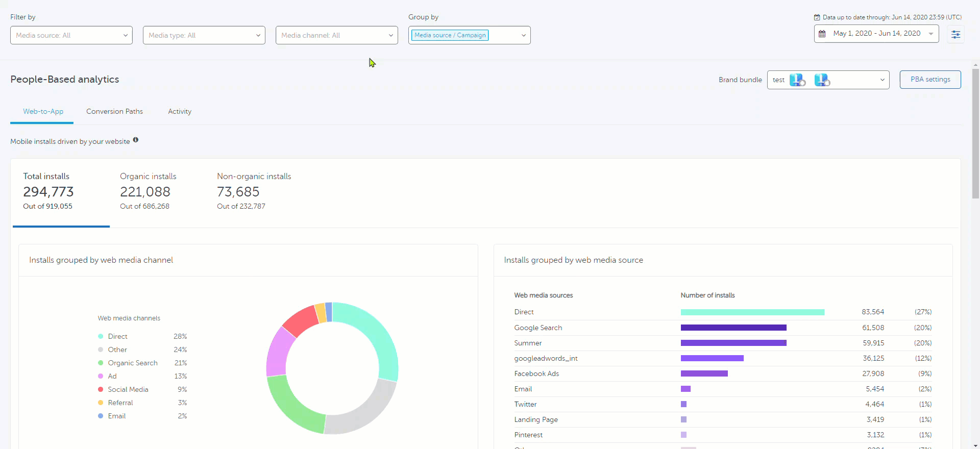The width and height of the screenshot is (980, 449).
Task: Select the Organic installs metric tab
Action: [x=148, y=191]
